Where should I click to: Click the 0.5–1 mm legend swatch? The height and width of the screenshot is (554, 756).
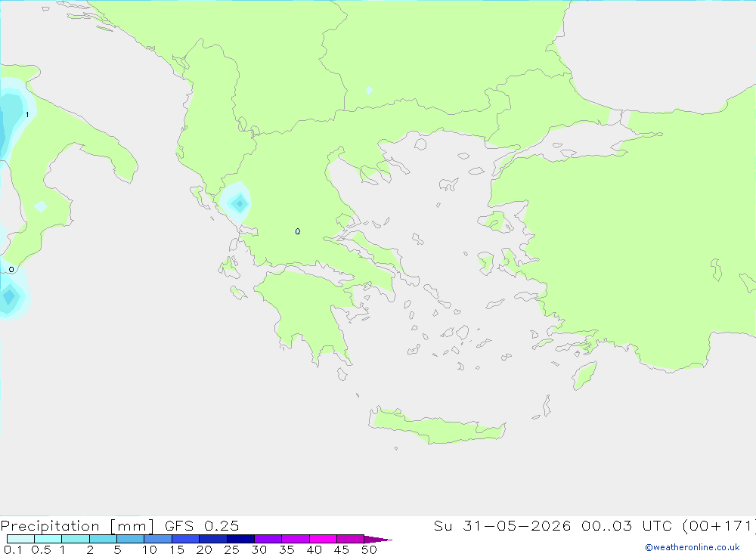coord(48,539)
